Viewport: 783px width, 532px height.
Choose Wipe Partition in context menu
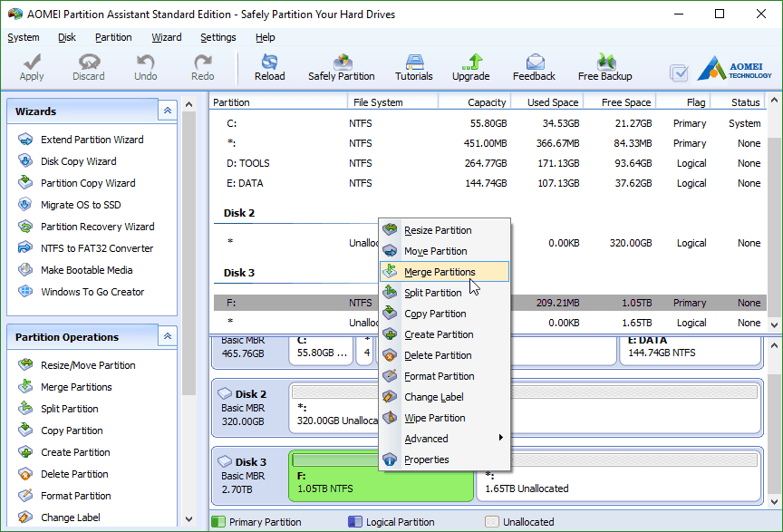pos(444,418)
